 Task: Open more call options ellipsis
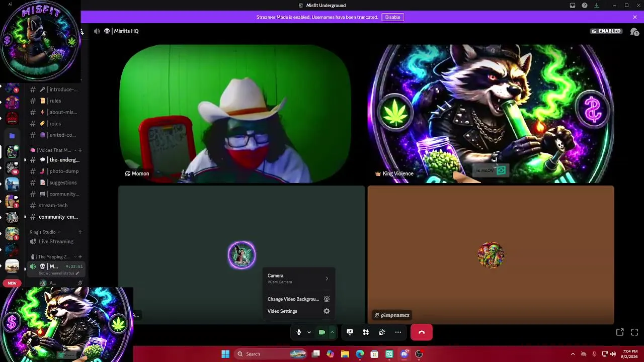pos(398,332)
